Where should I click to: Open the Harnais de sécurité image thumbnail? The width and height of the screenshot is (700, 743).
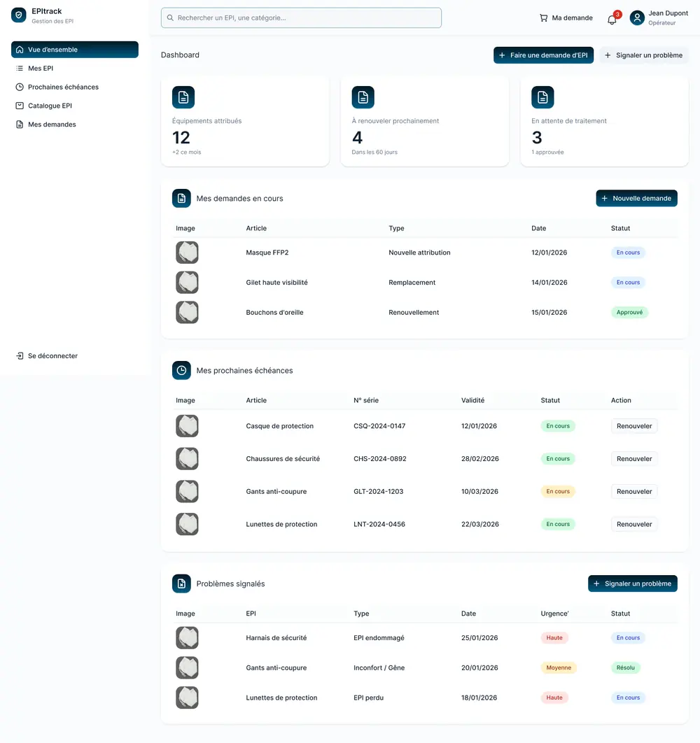187,638
